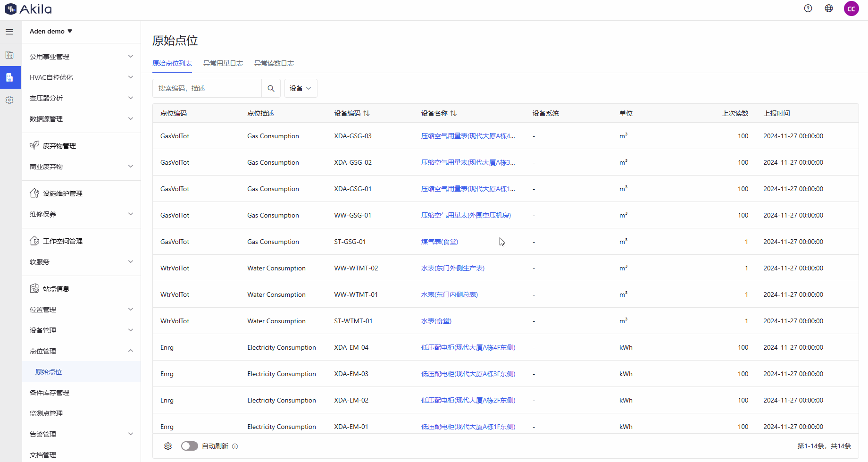Image resolution: width=868 pixels, height=462 pixels.
Task: Open 煤气表(食堂) device link
Action: pyautogui.click(x=440, y=242)
